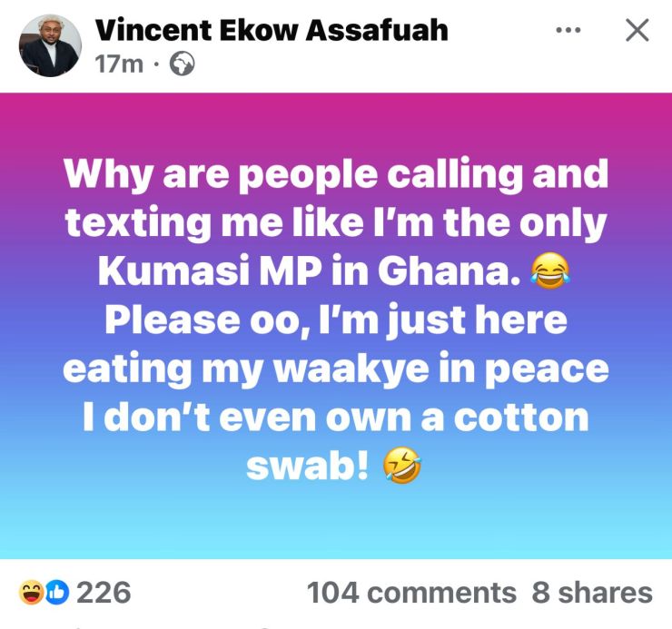Show the 8 shares list
This screenshot has width=672, height=629.
coord(592,593)
